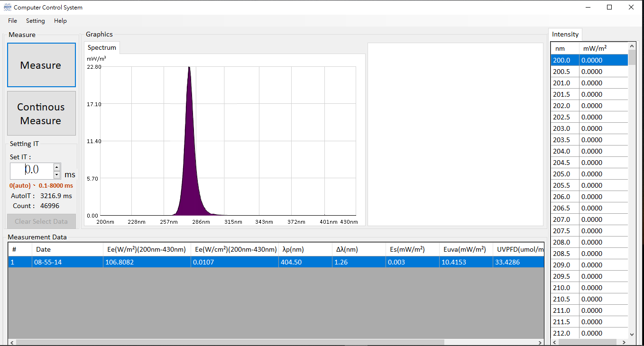This screenshot has height=346, width=644.
Task: Open the Setting menu
Action: pos(35,21)
